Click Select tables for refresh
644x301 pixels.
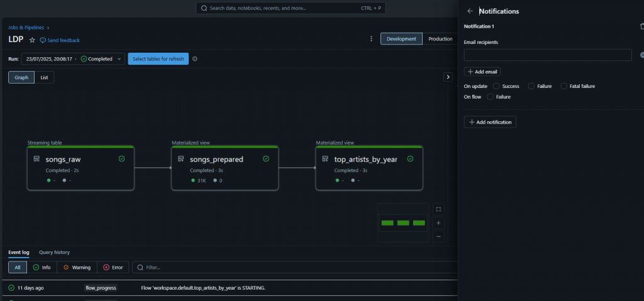point(158,59)
